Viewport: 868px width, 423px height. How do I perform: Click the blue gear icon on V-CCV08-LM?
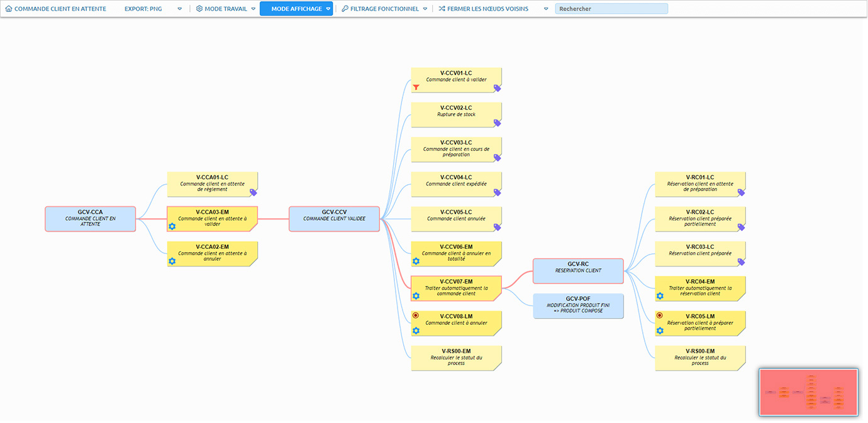coord(416,331)
